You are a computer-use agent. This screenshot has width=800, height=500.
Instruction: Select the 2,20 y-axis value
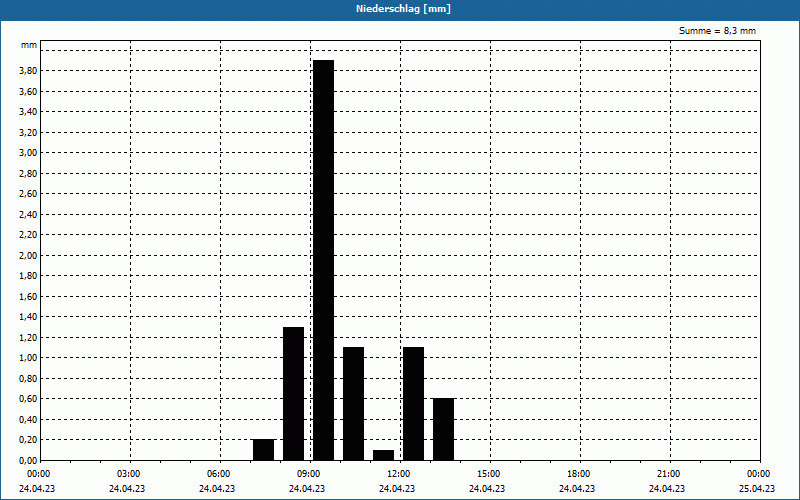click(28, 235)
